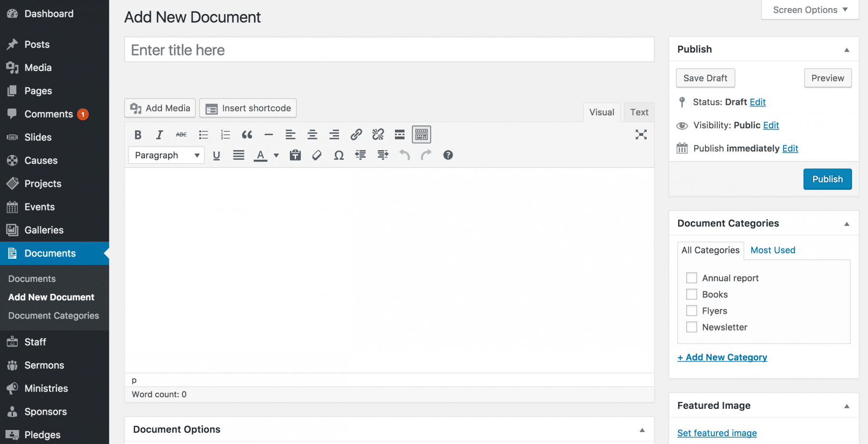Click the Add Media button
868x444 pixels.
coord(160,108)
